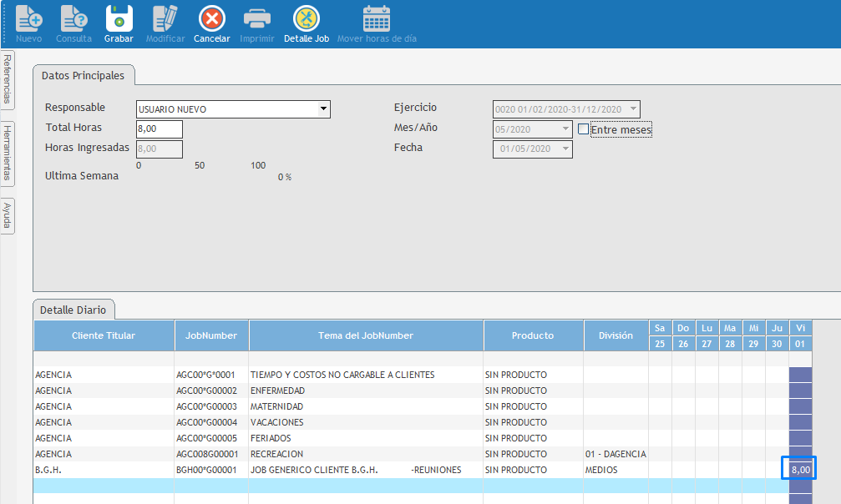Click the Mover horas de día calendar icon
Viewport: 841px width, 504px height.
click(377, 19)
